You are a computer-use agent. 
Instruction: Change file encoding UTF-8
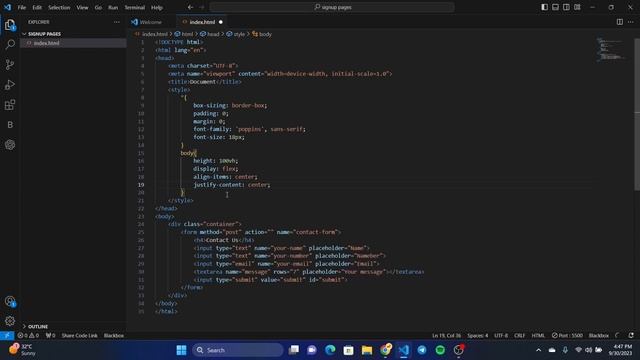(501, 336)
